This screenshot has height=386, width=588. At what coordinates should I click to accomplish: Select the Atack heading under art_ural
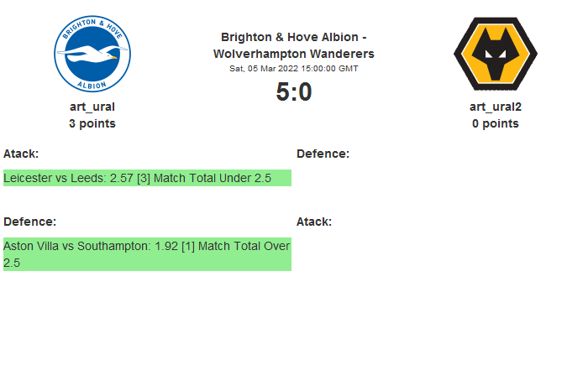[21, 154]
